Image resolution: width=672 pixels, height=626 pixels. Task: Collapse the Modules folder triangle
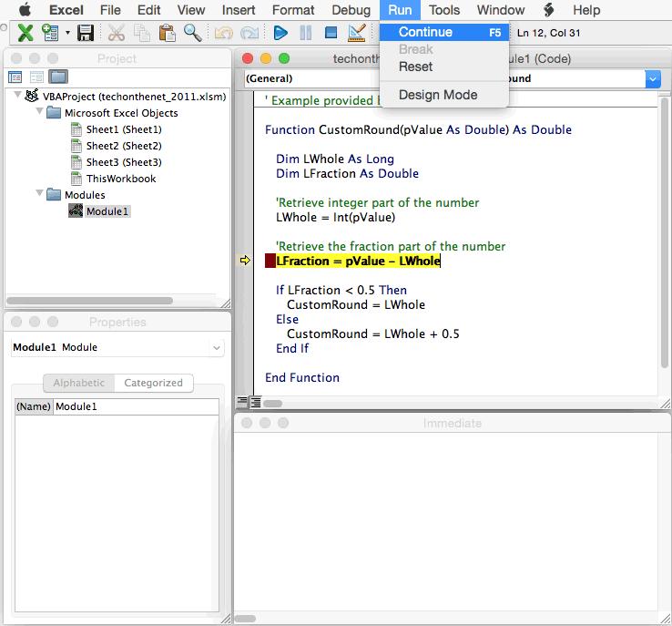click(x=40, y=194)
